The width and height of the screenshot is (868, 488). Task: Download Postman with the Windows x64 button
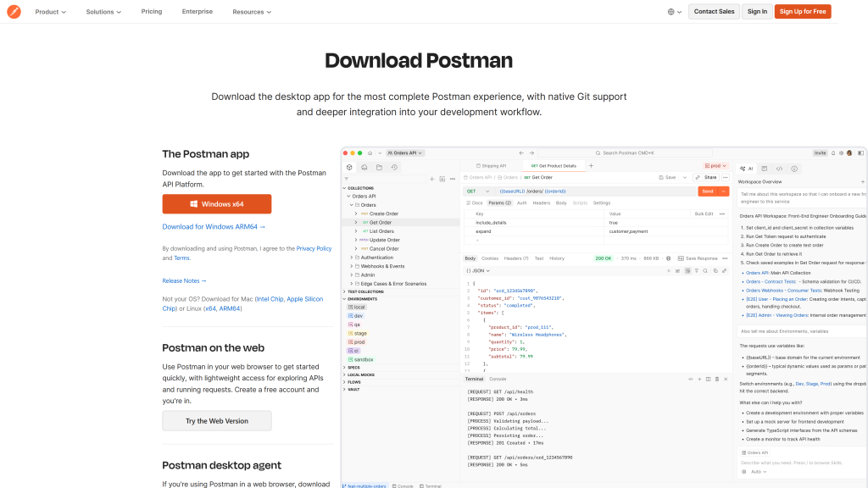pyautogui.click(x=216, y=203)
